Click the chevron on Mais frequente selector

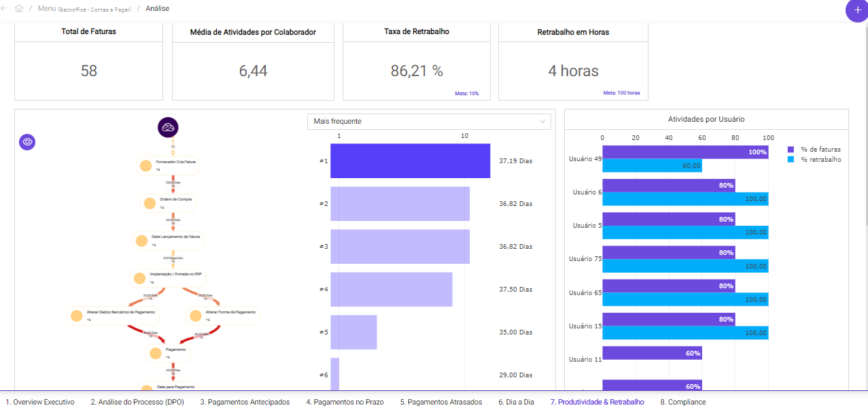point(542,121)
